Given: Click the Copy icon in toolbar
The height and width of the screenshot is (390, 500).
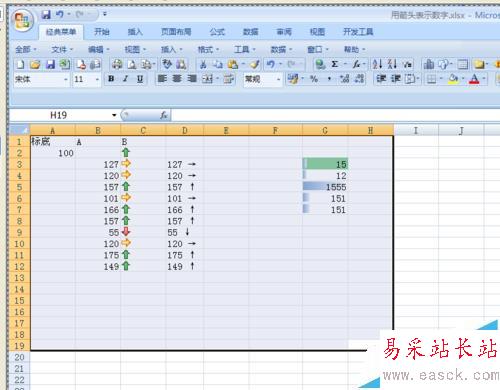Looking at the screenshot, I should (218, 64).
